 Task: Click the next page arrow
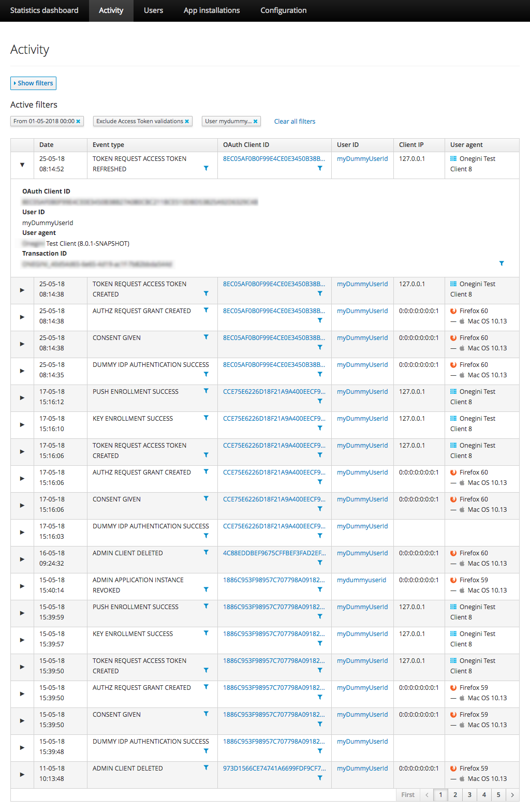512,794
